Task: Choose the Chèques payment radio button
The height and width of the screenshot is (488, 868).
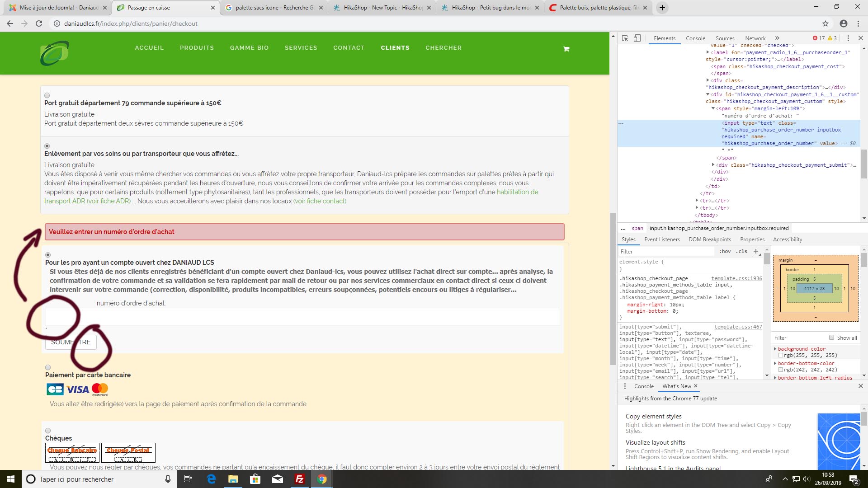Action: (48, 431)
